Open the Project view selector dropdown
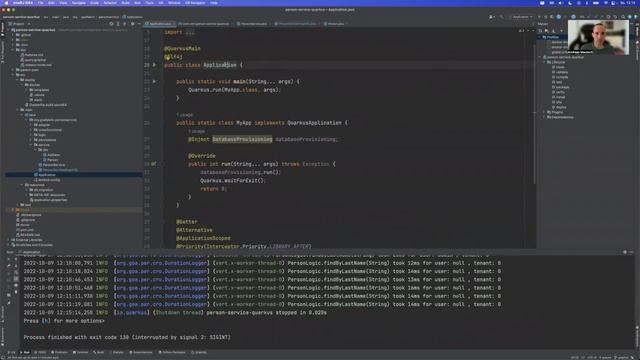The width and height of the screenshot is (640, 360). click(x=19, y=24)
